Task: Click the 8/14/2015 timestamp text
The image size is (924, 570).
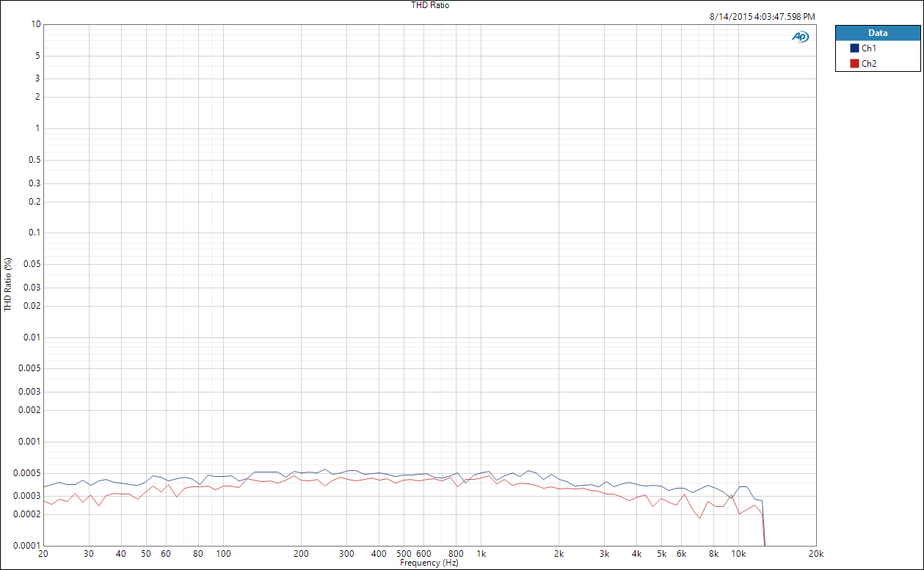Action: click(763, 16)
